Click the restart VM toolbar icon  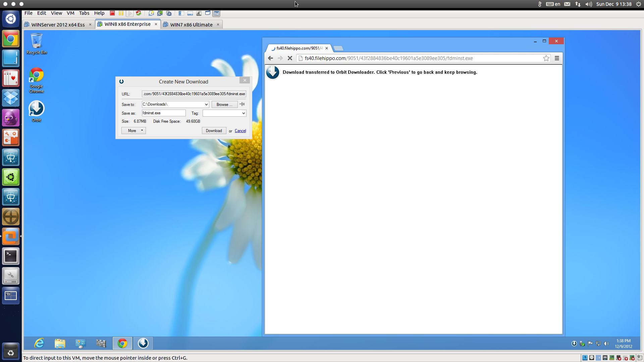(139, 13)
